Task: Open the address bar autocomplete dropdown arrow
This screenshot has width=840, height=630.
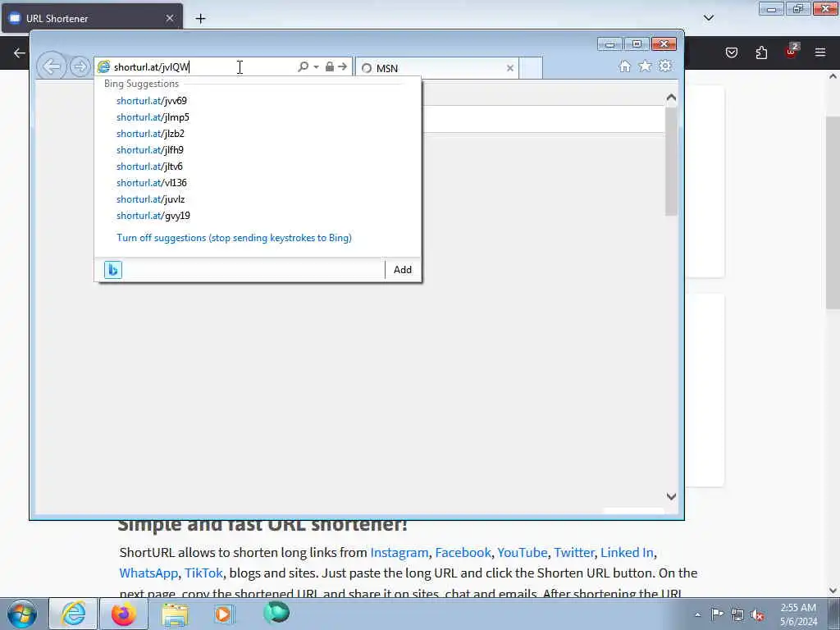Action: pos(316,67)
